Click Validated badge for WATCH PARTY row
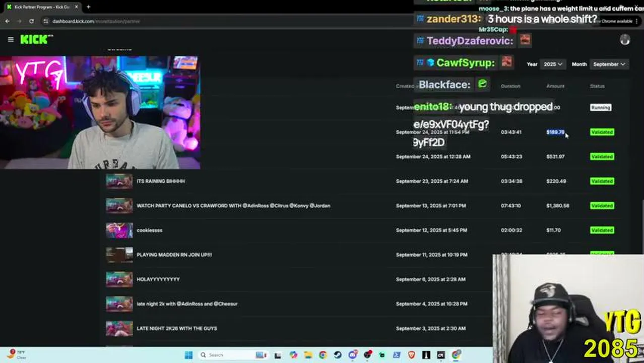 (x=602, y=206)
